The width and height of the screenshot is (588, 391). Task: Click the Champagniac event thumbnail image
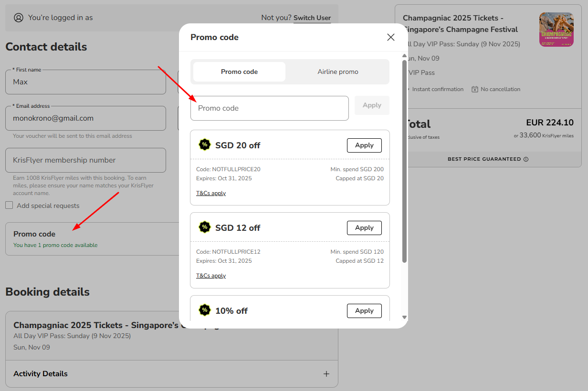click(556, 29)
